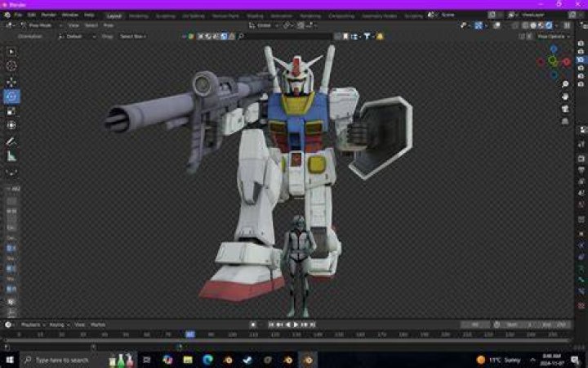Select the Scale tool

point(11,111)
